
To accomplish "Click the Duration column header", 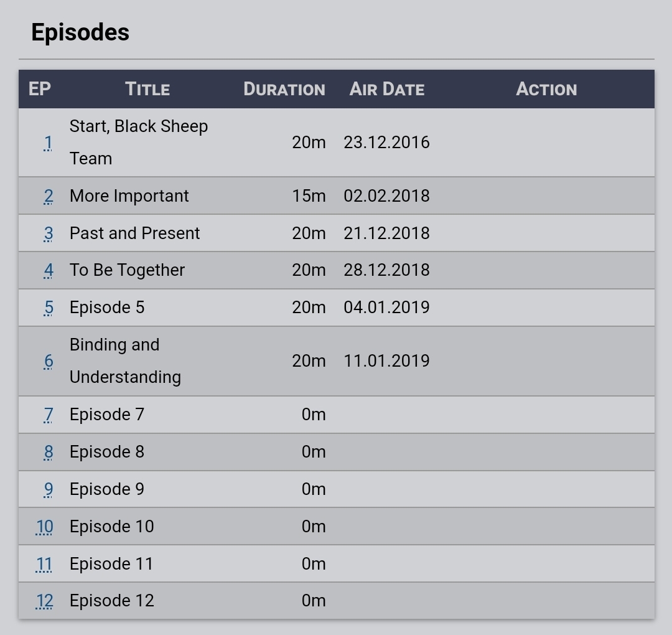I will [284, 89].
